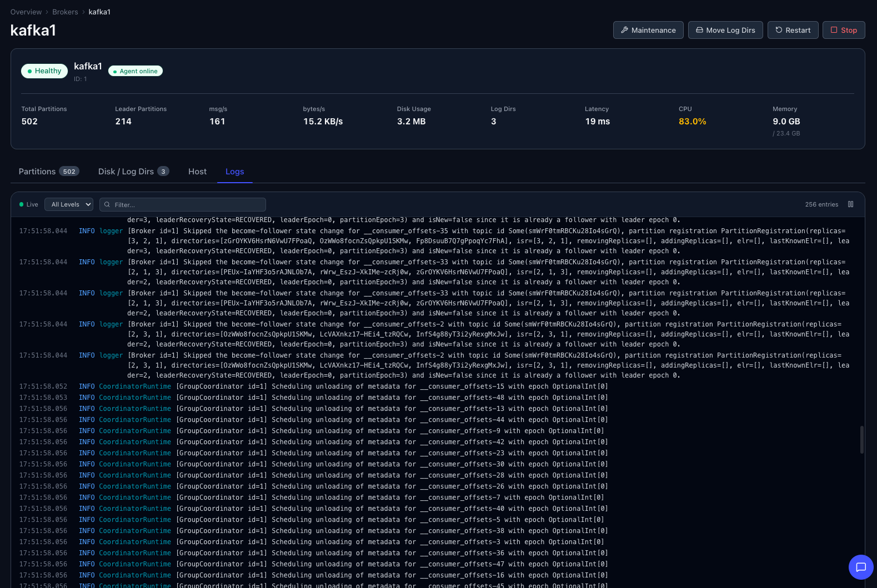Click the log filter input field
This screenshot has width=877, height=588.
183,204
